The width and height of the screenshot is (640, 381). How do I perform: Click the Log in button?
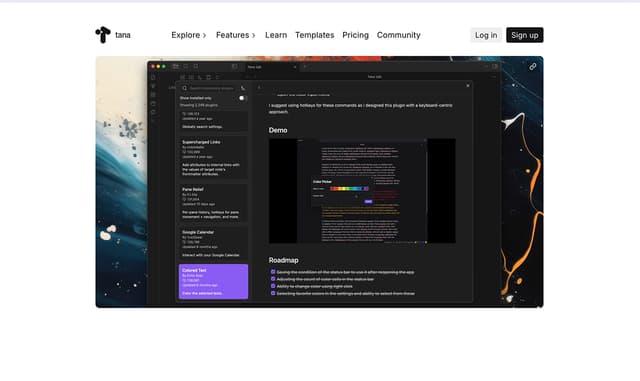(486, 35)
